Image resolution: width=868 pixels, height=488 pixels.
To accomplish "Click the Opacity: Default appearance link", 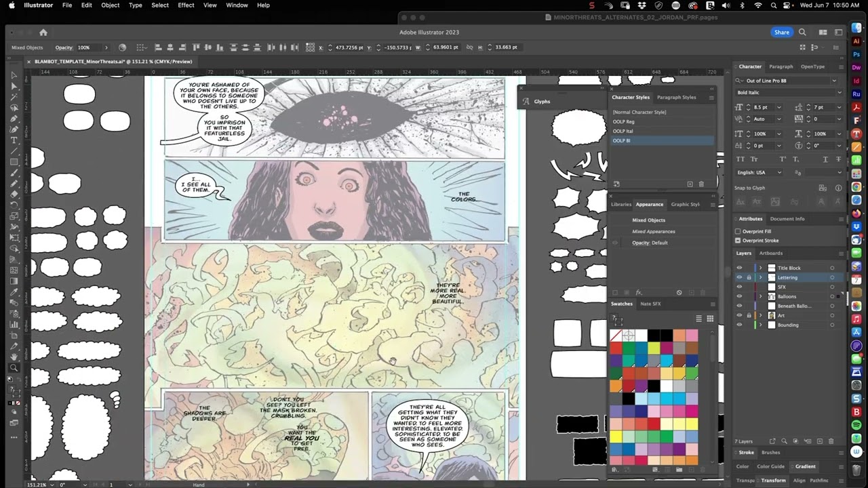I will [650, 243].
